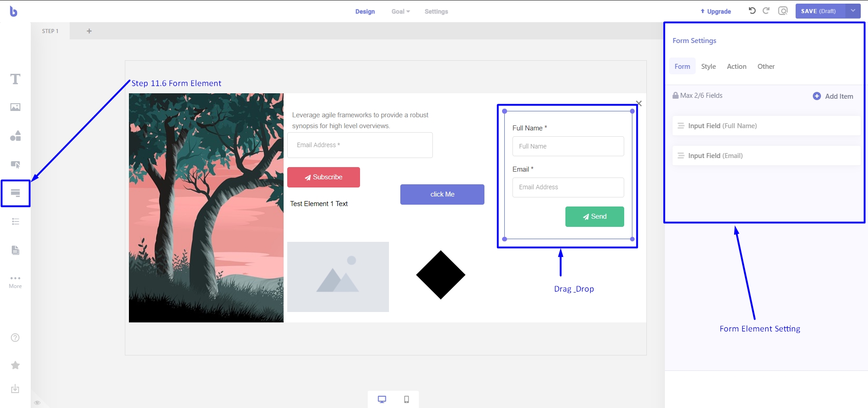Click the star favorites icon
This screenshot has width=868, height=408.
15,365
